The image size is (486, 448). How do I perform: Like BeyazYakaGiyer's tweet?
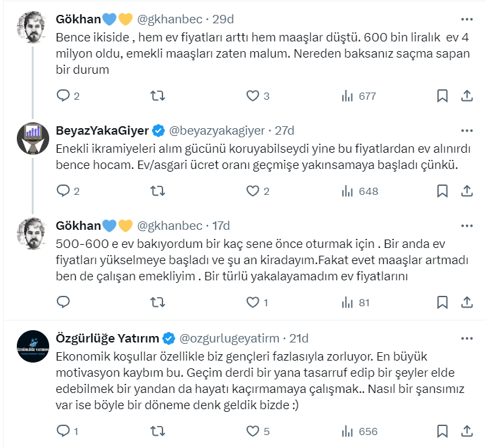click(252, 191)
